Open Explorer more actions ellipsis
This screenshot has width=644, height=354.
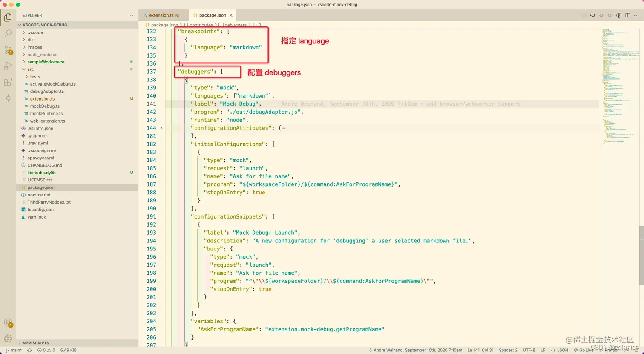click(131, 15)
